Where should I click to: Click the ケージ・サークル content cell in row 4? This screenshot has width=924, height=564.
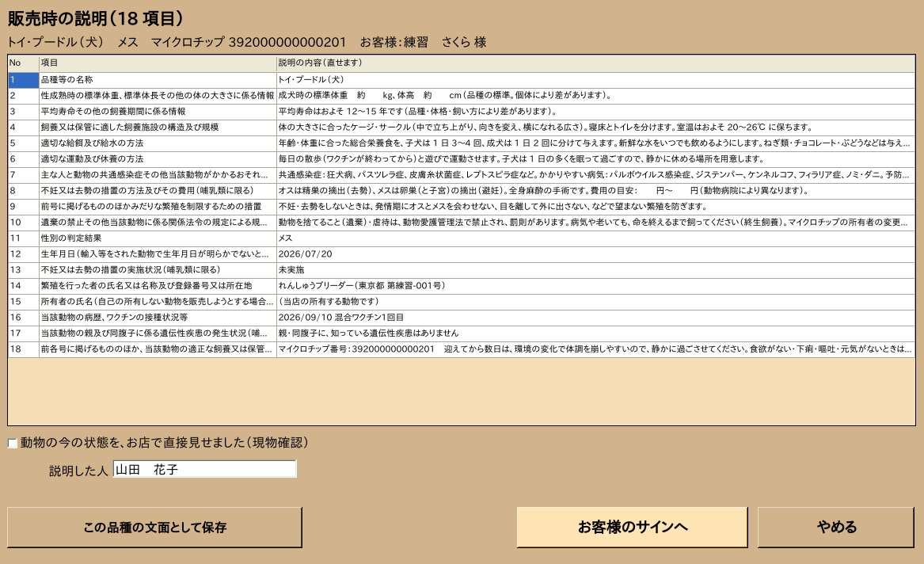pos(595,128)
